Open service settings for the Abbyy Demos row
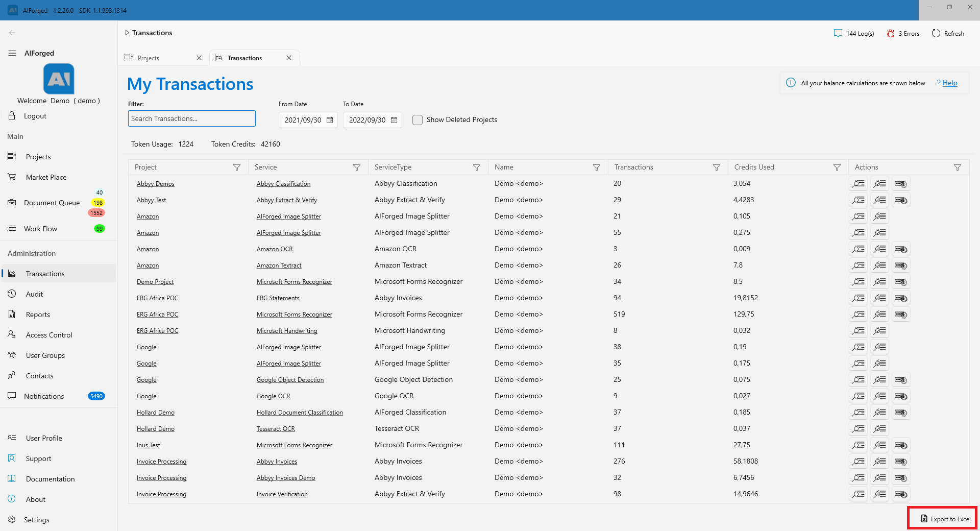This screenshot has height=531, width=980. tap(901, 184)
